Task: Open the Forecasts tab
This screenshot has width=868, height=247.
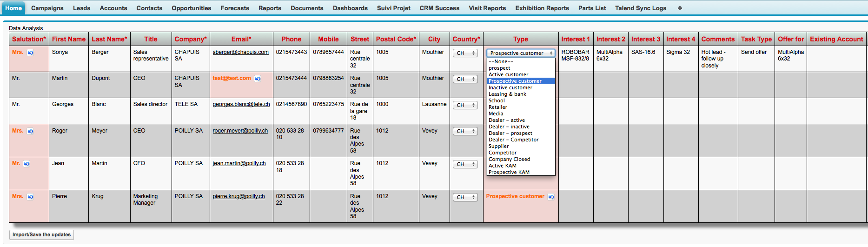Action: [235, 8]
